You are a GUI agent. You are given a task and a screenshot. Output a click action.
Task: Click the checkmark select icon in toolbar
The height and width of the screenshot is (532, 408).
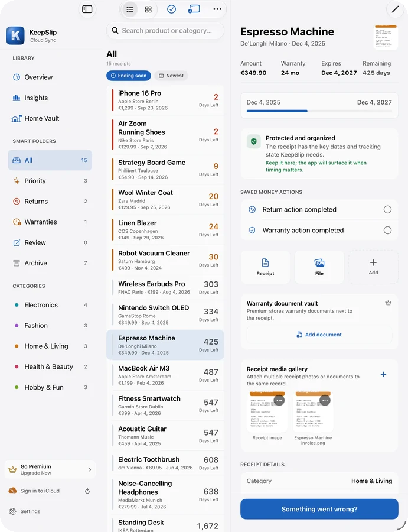171,9
